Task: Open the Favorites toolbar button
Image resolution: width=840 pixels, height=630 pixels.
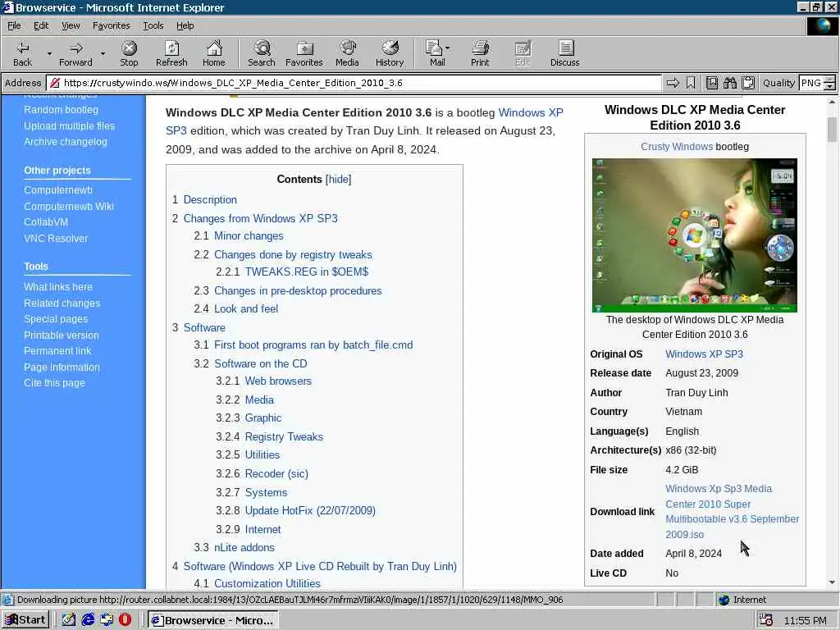Action: pyautogui.click(x=304, y=53)
